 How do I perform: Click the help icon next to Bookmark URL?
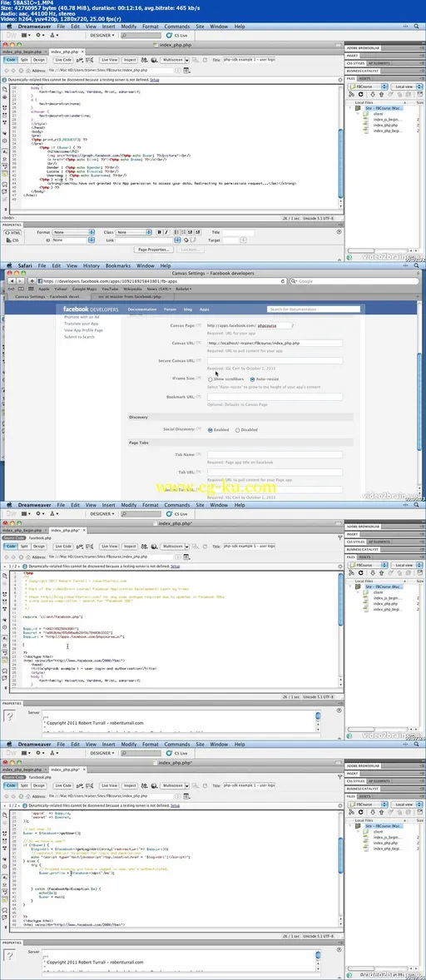tap(199, 396)
